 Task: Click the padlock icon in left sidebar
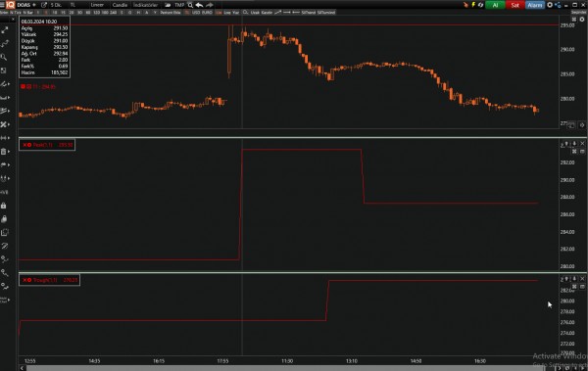pos(4,206)
